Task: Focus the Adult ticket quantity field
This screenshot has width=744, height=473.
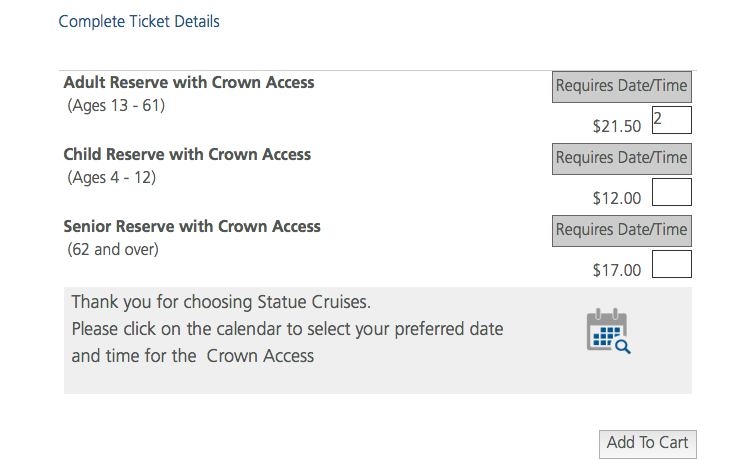Action: (671, 120)
